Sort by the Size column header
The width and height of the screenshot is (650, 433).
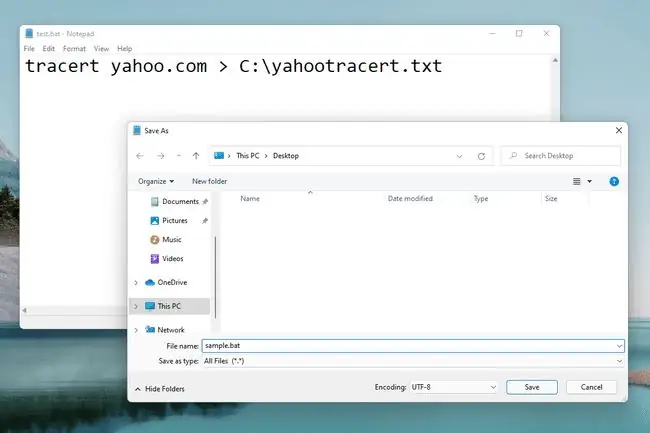(x=551, y=198)
